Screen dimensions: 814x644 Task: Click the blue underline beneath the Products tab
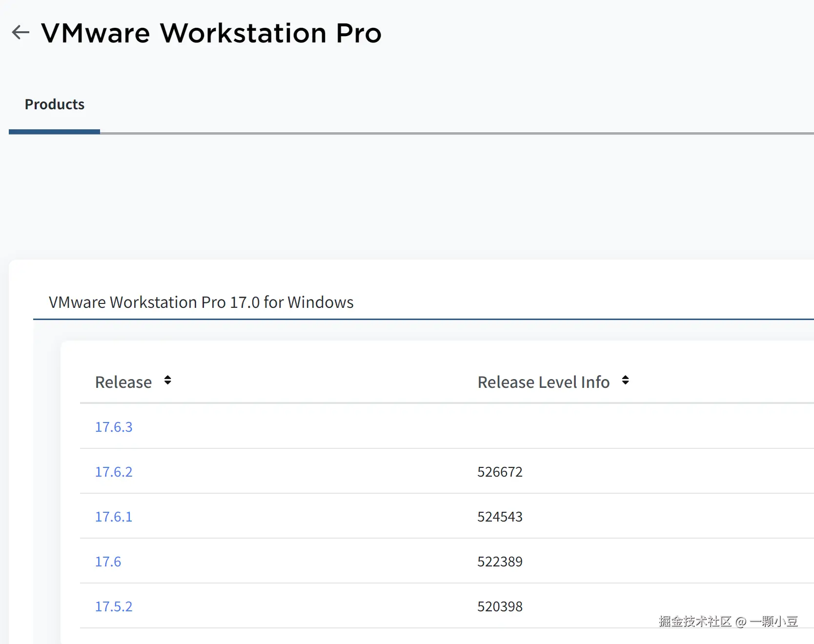coord(54,132)
